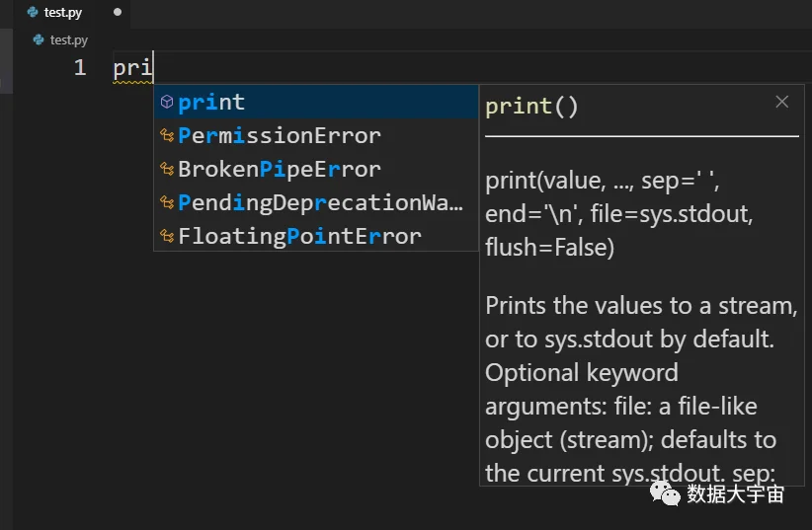
Task: Choose PermissionError from the suggestion list
Action: (316, 135)
